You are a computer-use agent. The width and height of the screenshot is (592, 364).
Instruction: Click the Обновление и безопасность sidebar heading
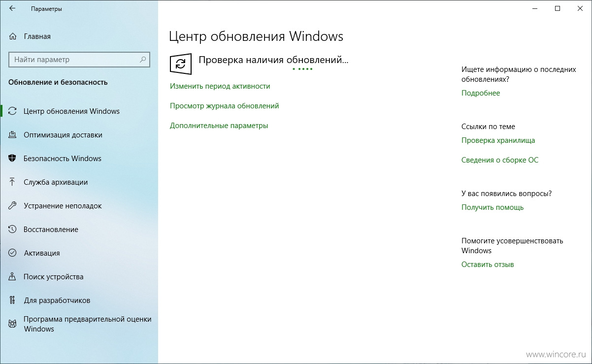(x=58, y=82)
